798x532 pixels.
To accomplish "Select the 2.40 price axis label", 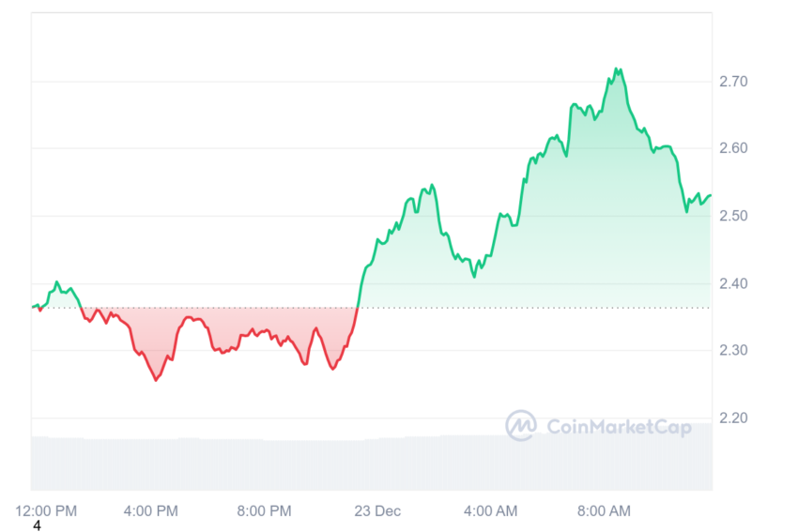I will [733, 283].
